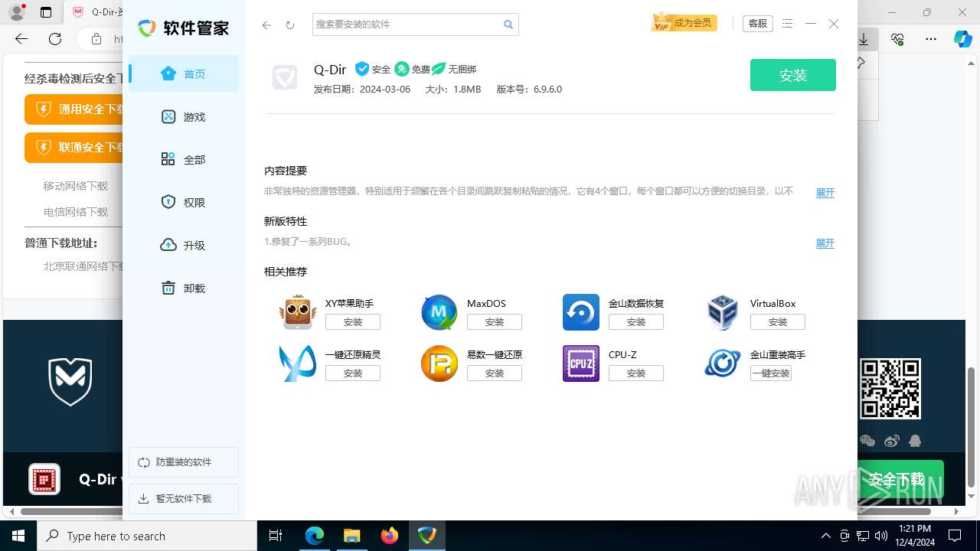Screen dimensions: 980x551
Task: Open File Explorer from taskbar
Action: coord(351,536)
